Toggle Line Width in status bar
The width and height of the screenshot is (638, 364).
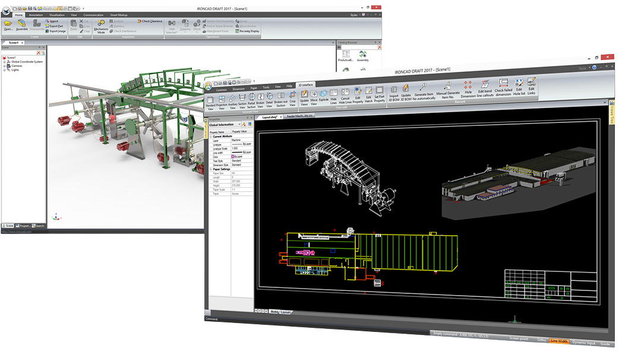tap(558, 341)
